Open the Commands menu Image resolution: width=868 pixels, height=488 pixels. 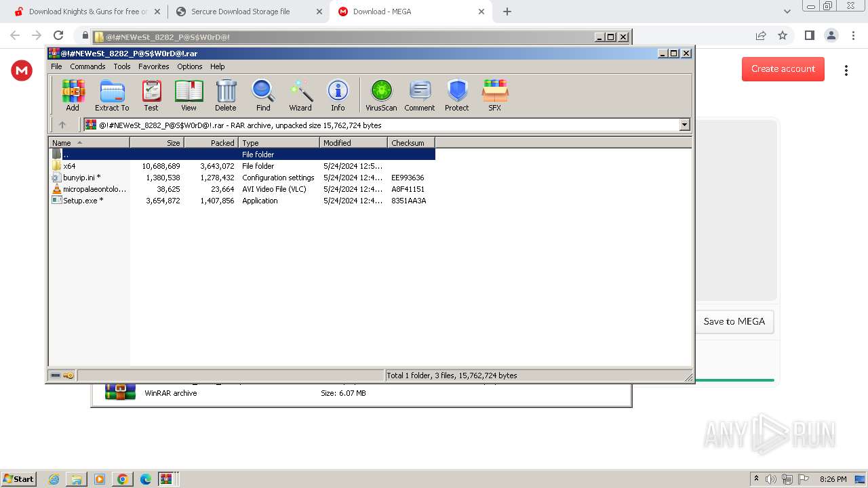coord(87,66)
